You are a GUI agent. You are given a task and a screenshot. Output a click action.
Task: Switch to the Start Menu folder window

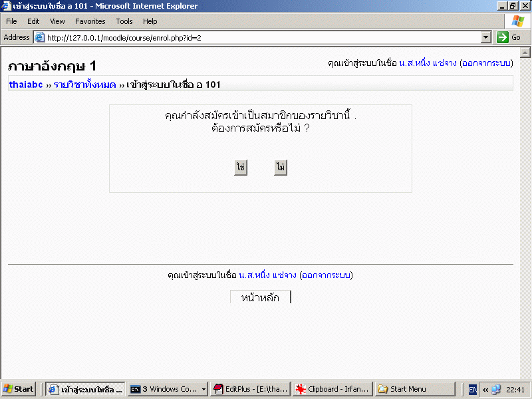pos(415,389)
